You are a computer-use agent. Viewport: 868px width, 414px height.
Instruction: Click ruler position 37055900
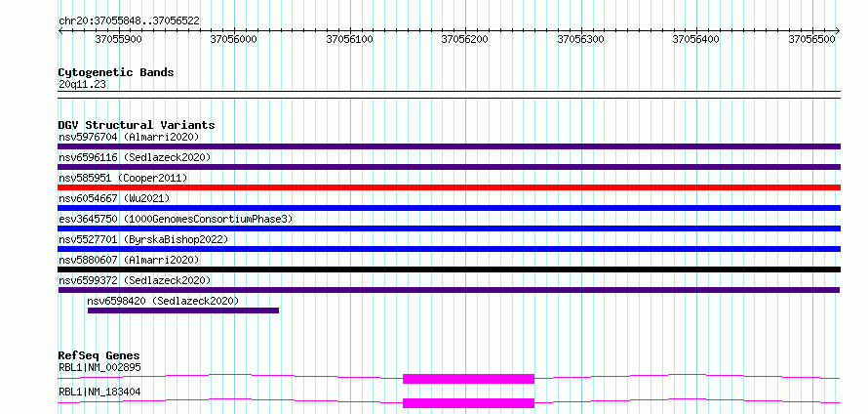pyautogui.click(x=118, y=39)
